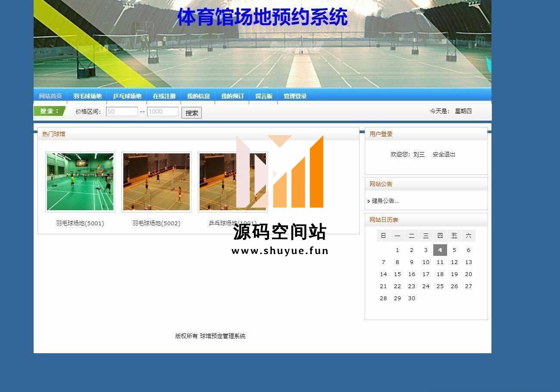Open the 网站首页 menu item

coord(50,96)
